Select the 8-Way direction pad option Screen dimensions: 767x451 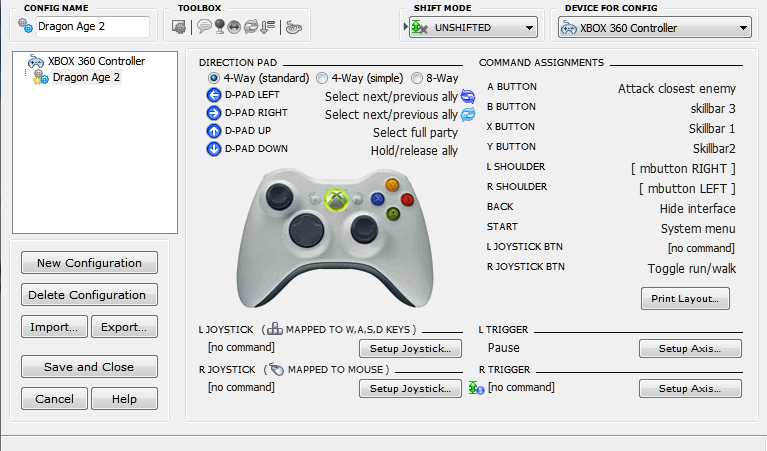417,78
